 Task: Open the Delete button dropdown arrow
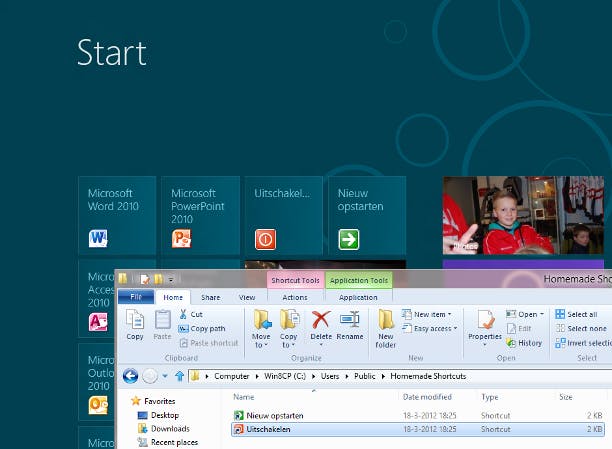pos(321,344)
